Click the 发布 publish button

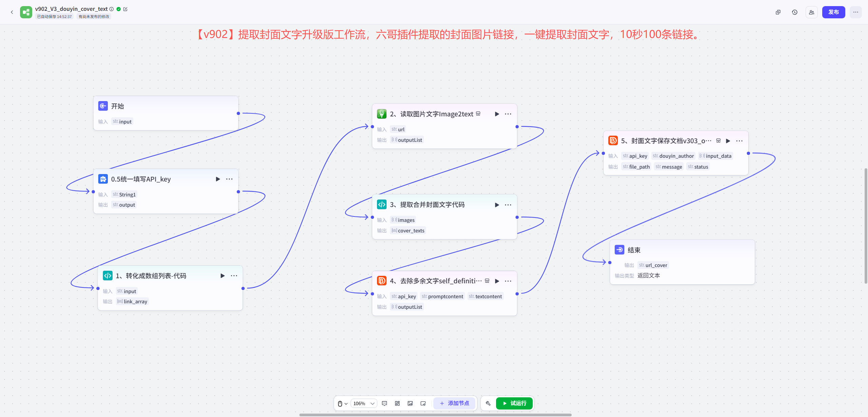pyautogui.click(x=833, y=12)
